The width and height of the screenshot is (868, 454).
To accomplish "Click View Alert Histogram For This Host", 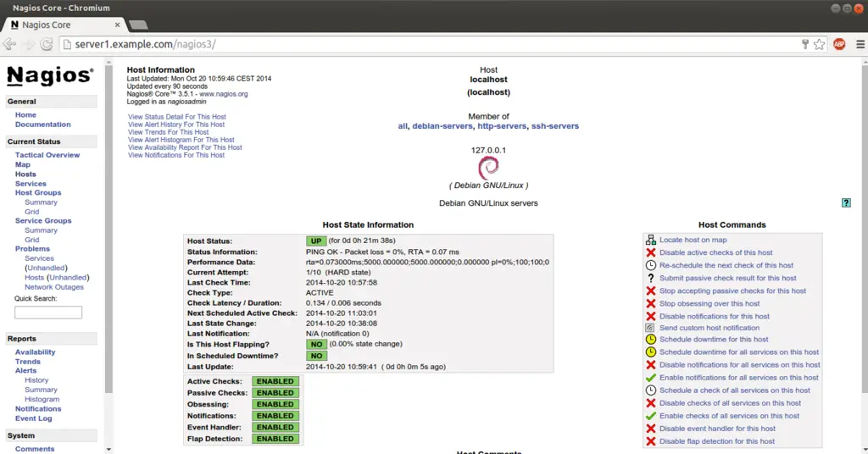I will click(x=181, y=141).
